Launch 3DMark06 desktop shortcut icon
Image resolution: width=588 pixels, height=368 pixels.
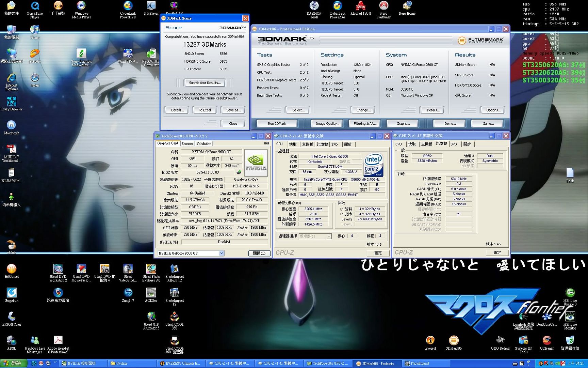click(454, 343)
